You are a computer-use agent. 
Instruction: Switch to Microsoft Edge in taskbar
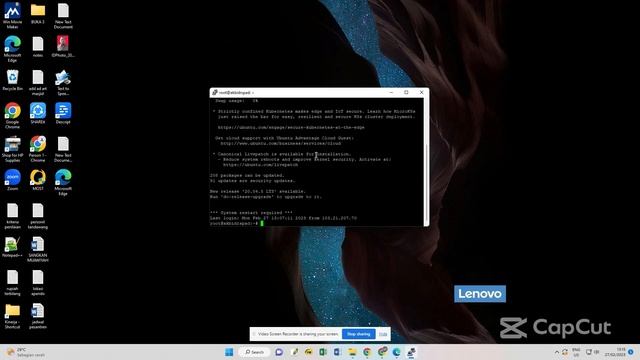tap(396, 352)
